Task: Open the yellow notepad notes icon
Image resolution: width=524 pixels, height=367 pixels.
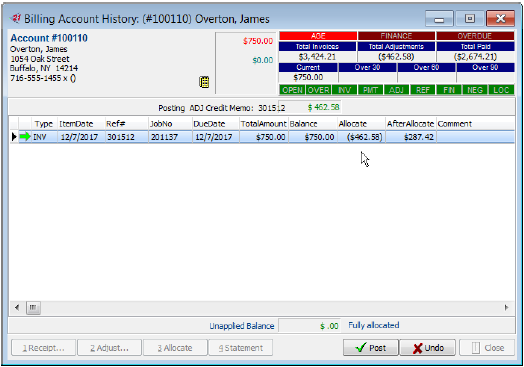Action: [x=204, y=82]
